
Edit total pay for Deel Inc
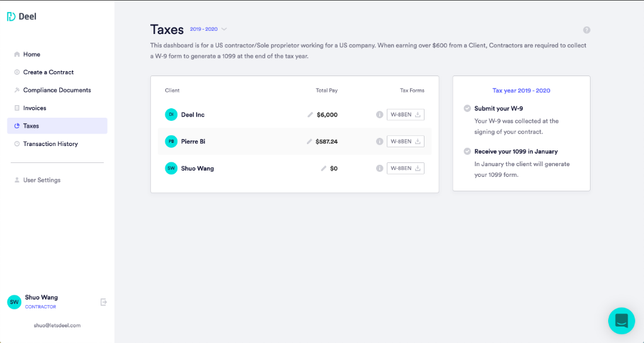pyautogui.click(x=310, y=115)
